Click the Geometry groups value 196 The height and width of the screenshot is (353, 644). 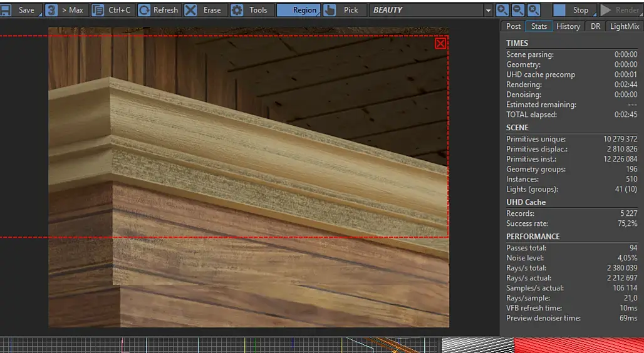pyautogui.click(x=631, y=169)
